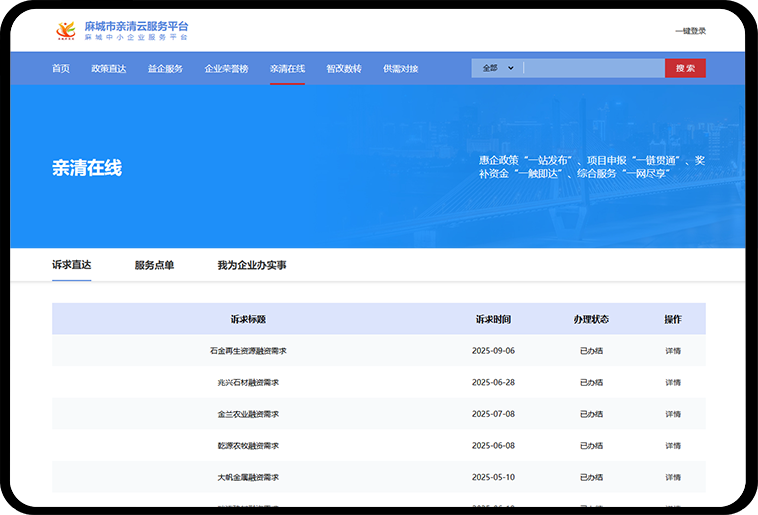Click the 麻城市亲清云服务平台 logo icon
The width and height of the screenshot is (758, 515).
coord(65,30)
